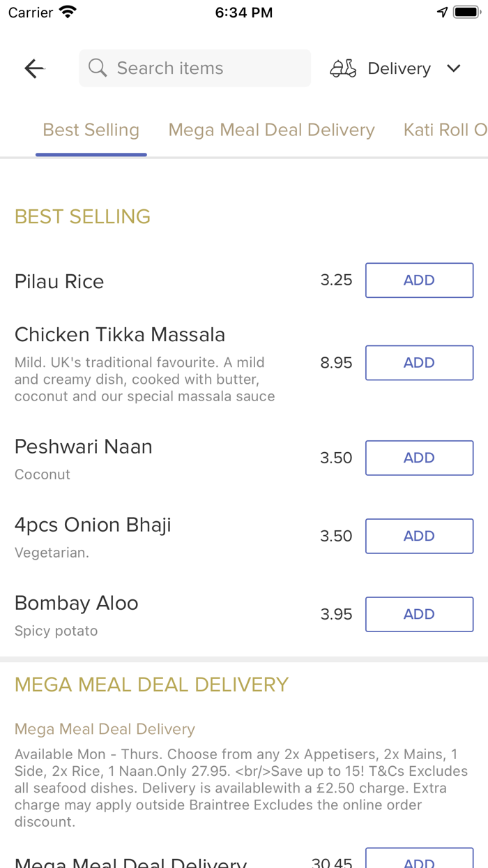Tap the Wi-Fi status icon
The height and width of the screenshot is (868, 488).
[x=68, y=13]
